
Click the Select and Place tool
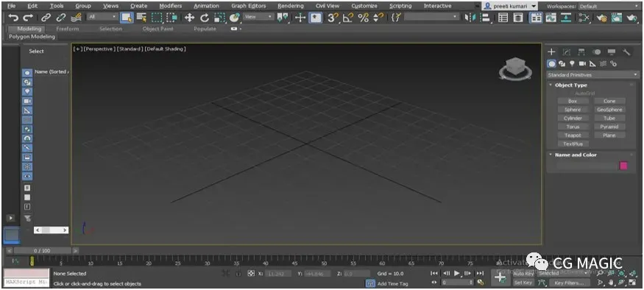tap(235, 18)
